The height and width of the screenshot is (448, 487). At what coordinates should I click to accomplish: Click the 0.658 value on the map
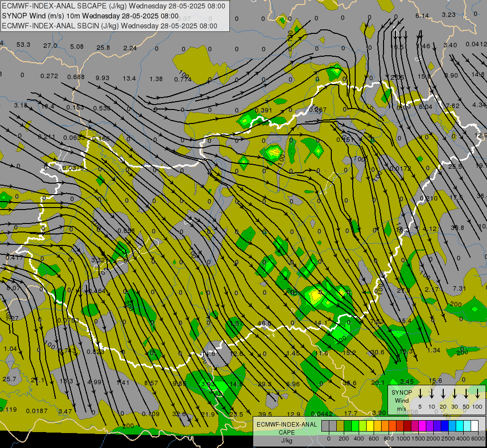(126, 230)
